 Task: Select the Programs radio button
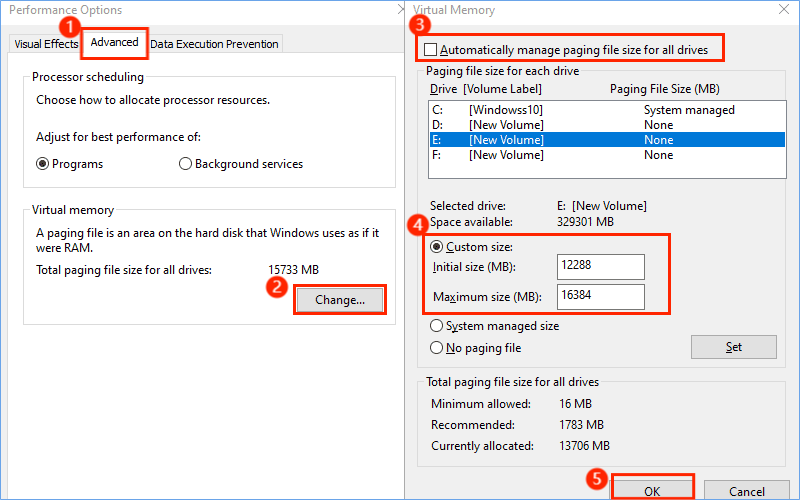[x=69, y=164]
